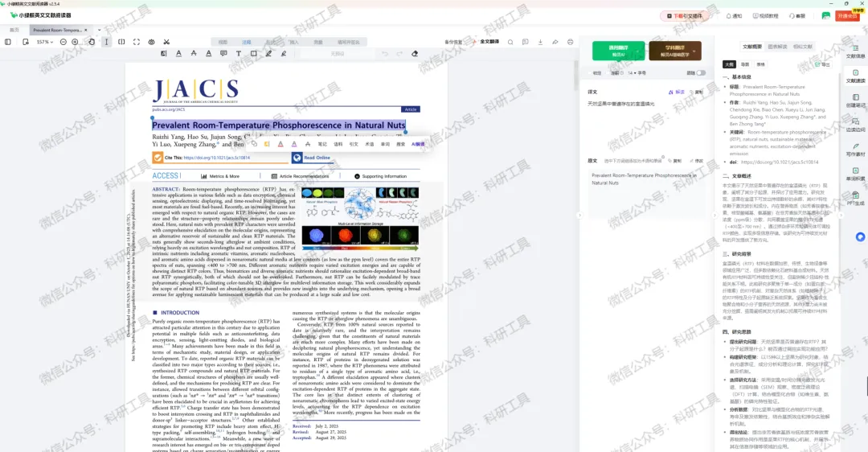The width and height of the screenshot is (868, 452).
Task: Click the underline text annotation tool
Action: click(x=178, y=54)
